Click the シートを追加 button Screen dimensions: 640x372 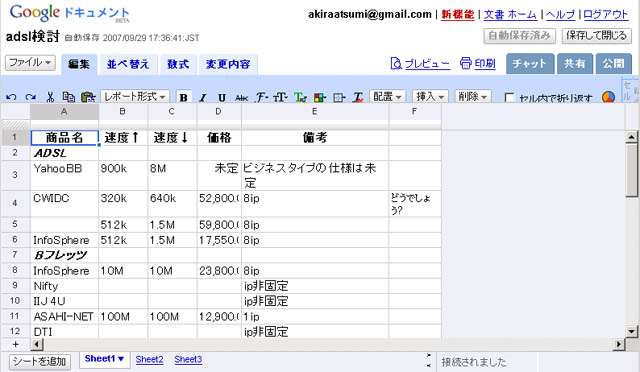click(40, 361)
